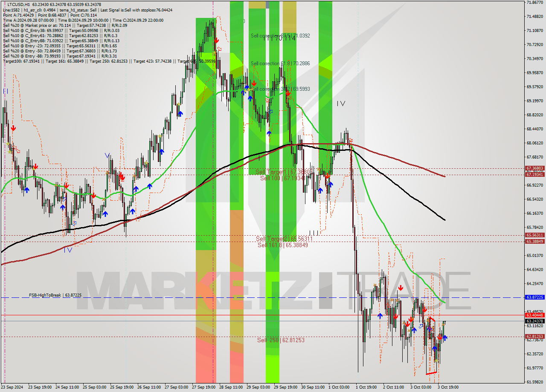The width and height of the screenshot is (546, 392).
Task: Select the C_Entry61: 70.28862 line
Action: click(x=61, y=35)
